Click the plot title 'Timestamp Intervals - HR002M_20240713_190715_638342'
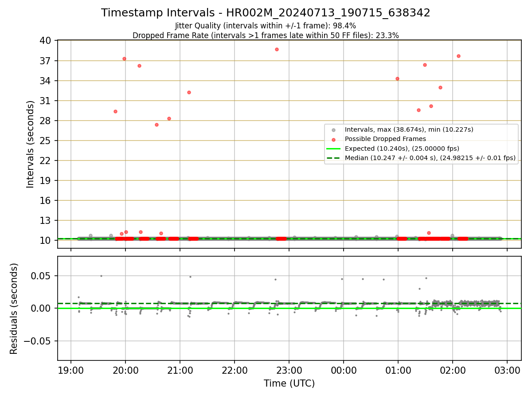532x399 pixels. tap(266, 13)
